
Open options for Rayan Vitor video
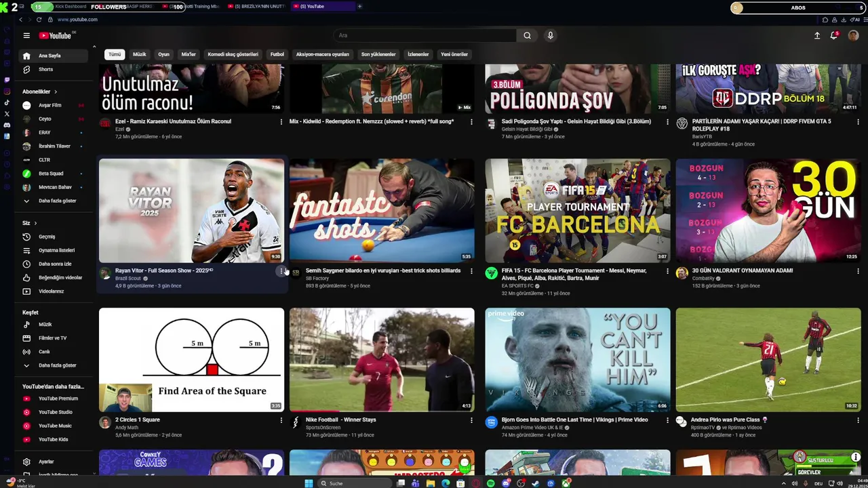[x=281, y=271]
